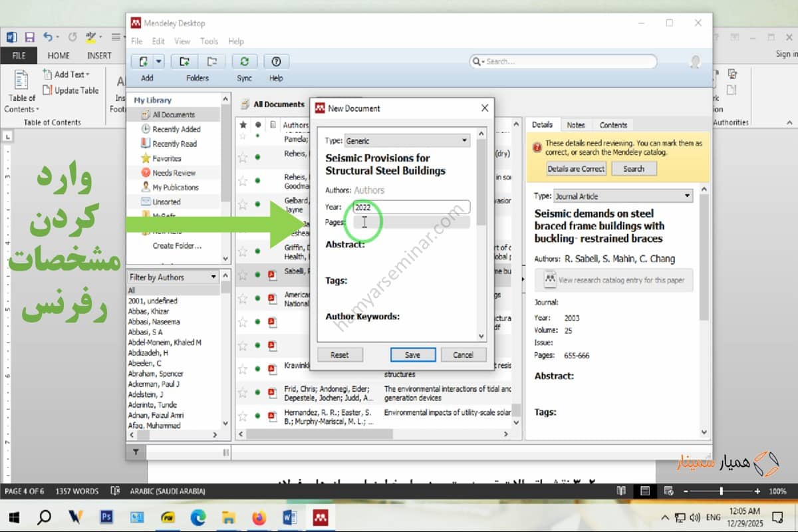Viewport: 798px width, 532px height.
Task: Toggle favorite star for the Frid, Chris row
Action: [243, 393]
